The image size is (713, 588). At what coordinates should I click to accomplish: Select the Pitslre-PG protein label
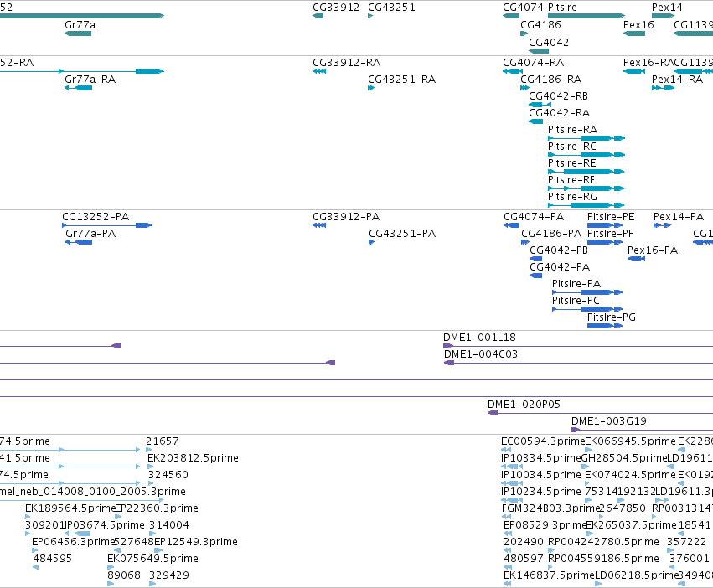(612, 317)
